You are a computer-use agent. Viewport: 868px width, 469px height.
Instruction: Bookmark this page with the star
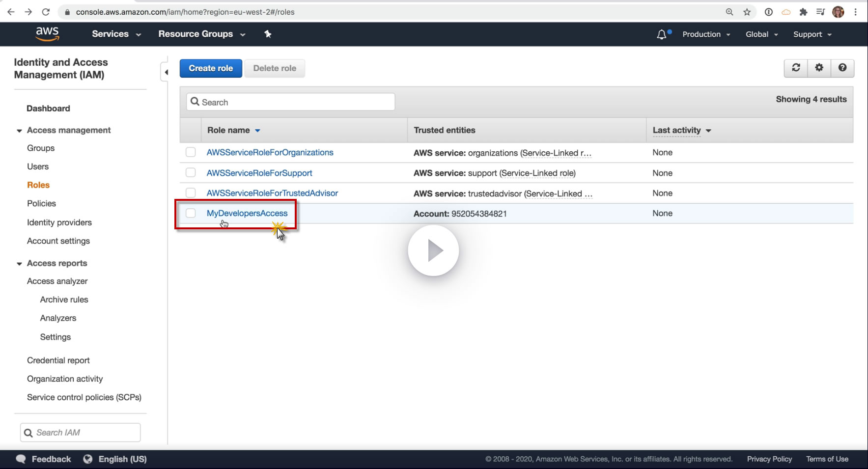747,12
